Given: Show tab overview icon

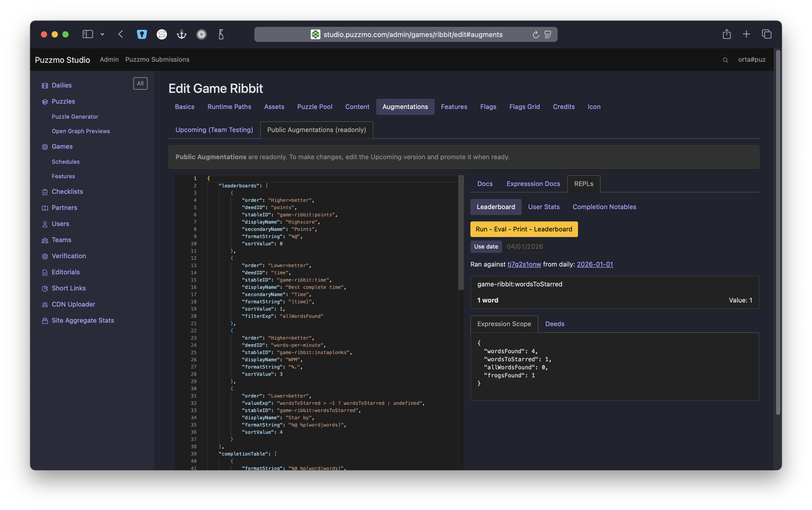Looking at the screenshot, I should click(766, 34).
